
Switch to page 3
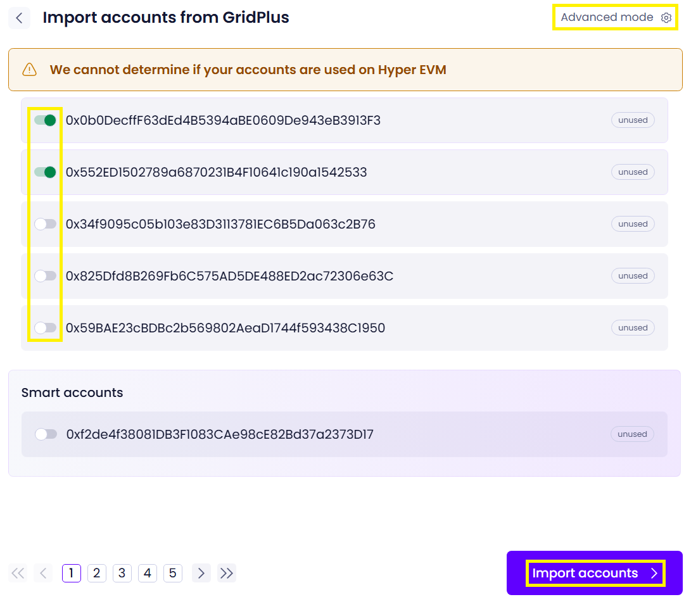122,574
